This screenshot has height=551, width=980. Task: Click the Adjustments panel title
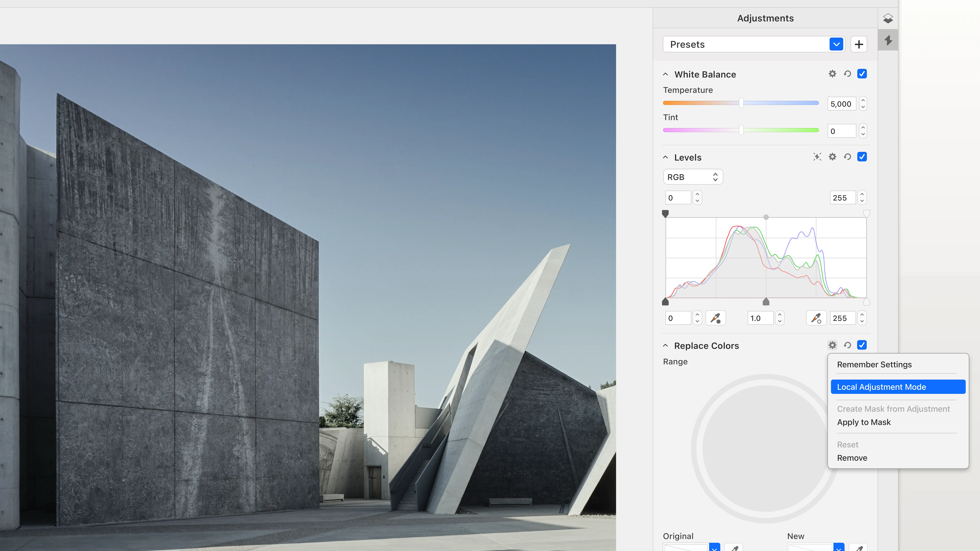point(765,18)
